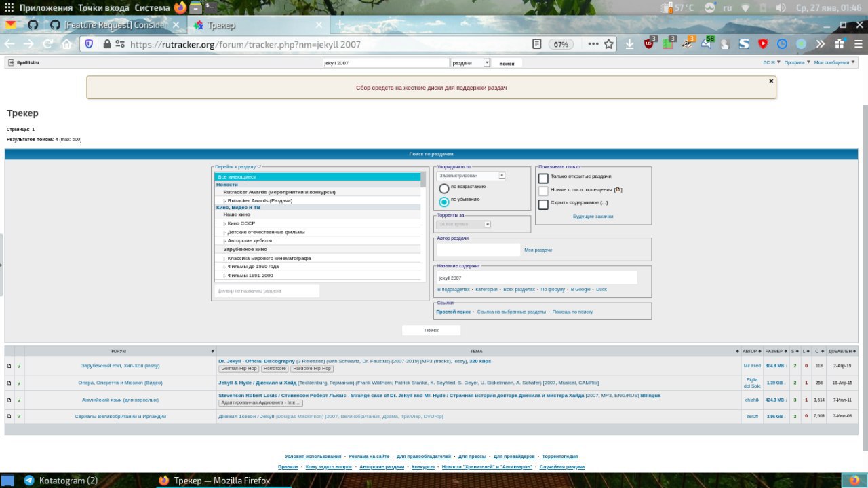This screenshot has width=868, height=488.
Task: Open the volume control in system tray
Action: [x=781, y=7]
